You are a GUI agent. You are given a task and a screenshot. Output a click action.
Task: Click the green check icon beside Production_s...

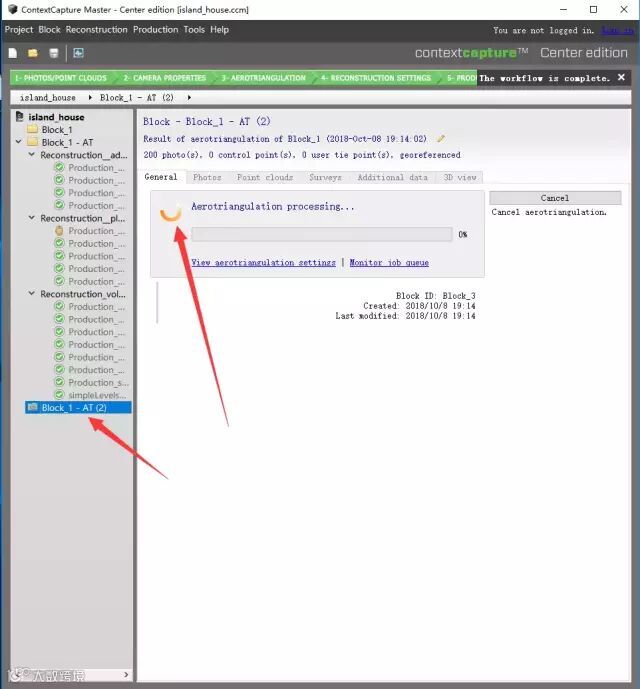tap(59, 382)
